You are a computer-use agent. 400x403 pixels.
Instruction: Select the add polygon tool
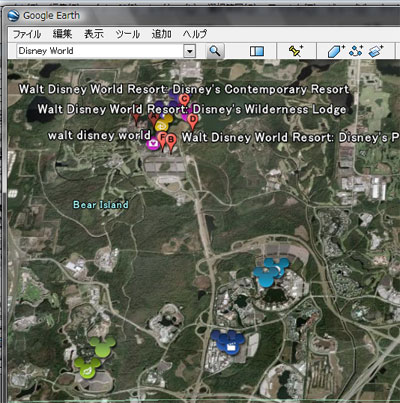pos(336,51)
